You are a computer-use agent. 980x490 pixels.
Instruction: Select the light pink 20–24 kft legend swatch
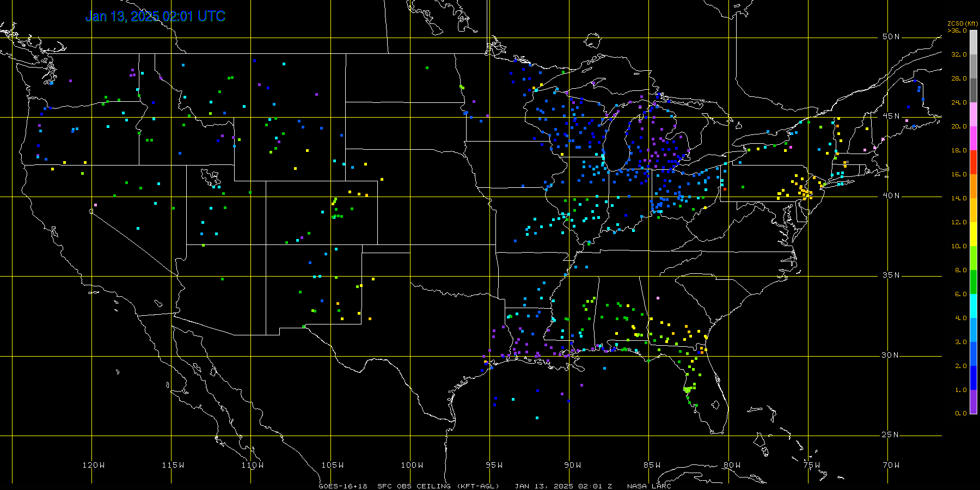[973, 114]
